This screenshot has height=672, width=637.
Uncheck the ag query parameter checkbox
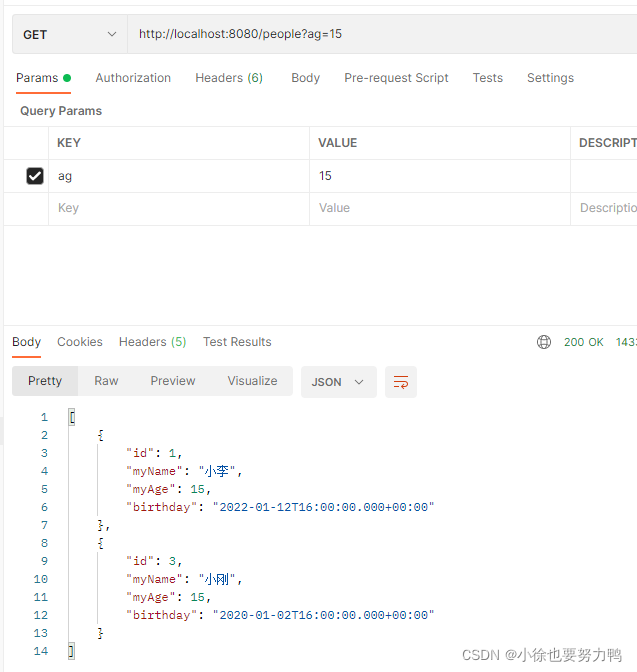tap(35, 176)
